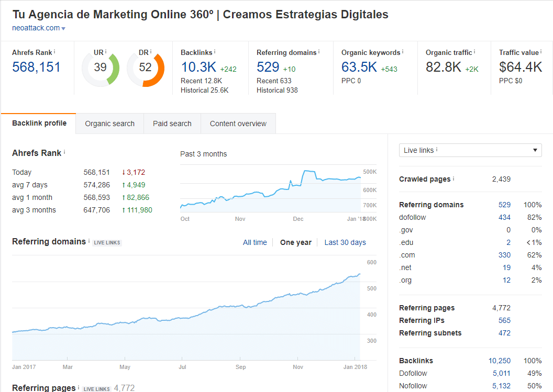The image size is (553, 392).
Task: Click info icon next to Ahrefs Rank header
Action: coord(54,52)
